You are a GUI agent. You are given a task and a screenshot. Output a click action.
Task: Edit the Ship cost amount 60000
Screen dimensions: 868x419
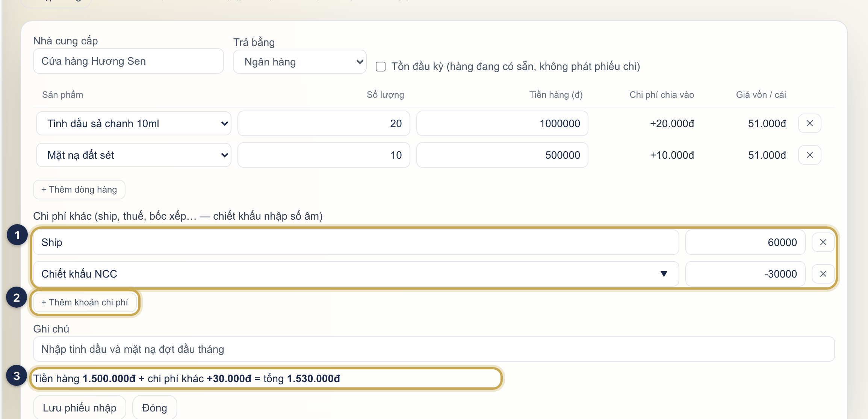746,242
